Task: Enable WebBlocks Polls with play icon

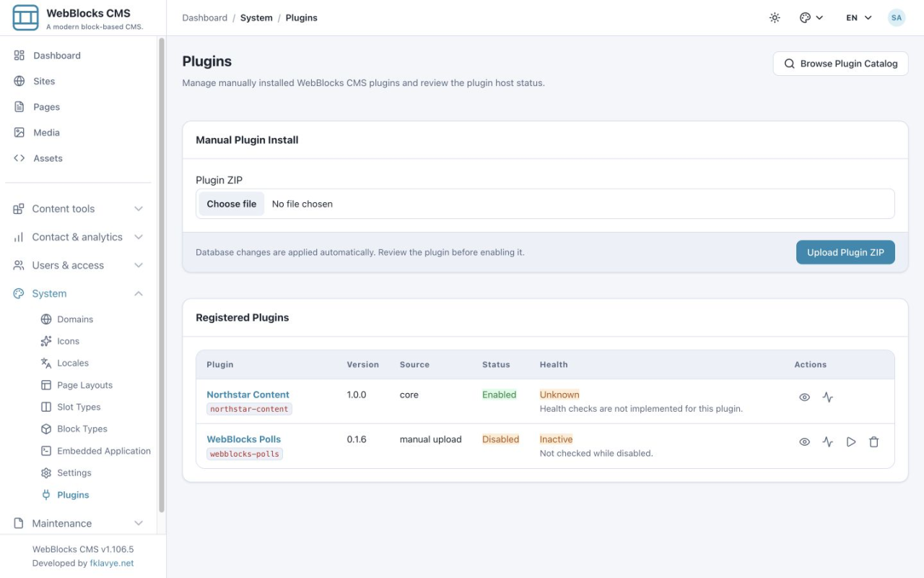Action: click(x=851, y=442)
